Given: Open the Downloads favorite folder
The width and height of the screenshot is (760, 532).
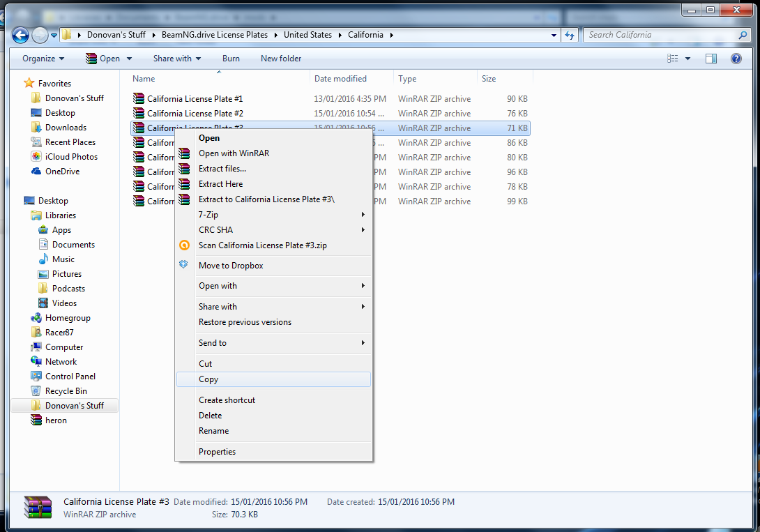Looking at the screenshot, I should (66, 128).
